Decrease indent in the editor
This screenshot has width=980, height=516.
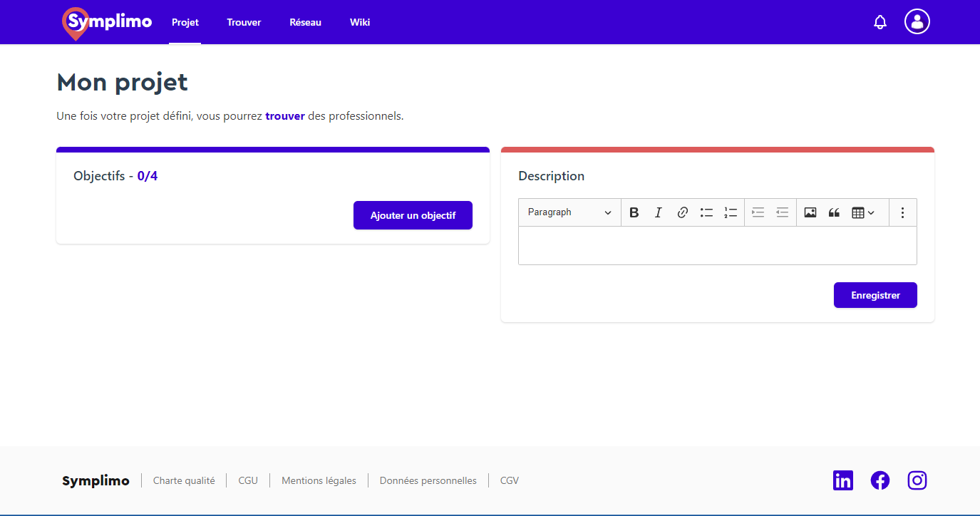click(x=782, y=212)
